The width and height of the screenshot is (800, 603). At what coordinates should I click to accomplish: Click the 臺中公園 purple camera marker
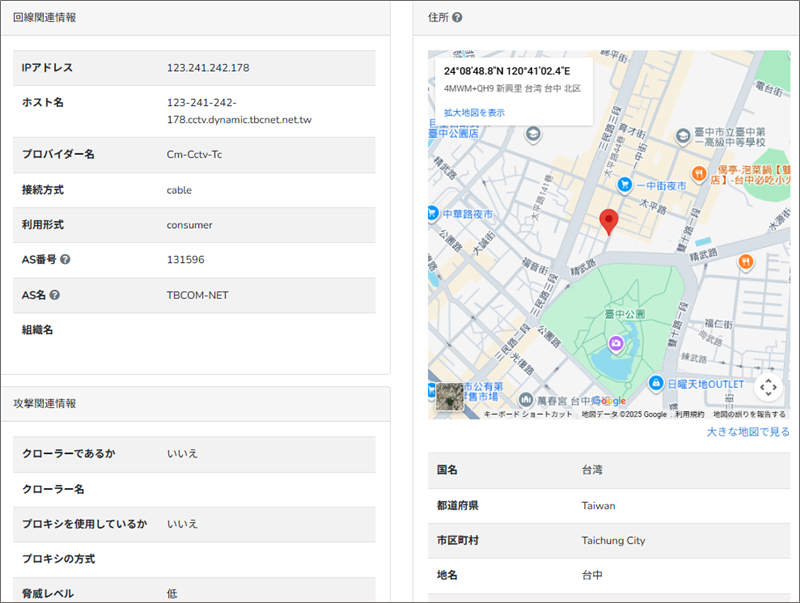point(617,343)
